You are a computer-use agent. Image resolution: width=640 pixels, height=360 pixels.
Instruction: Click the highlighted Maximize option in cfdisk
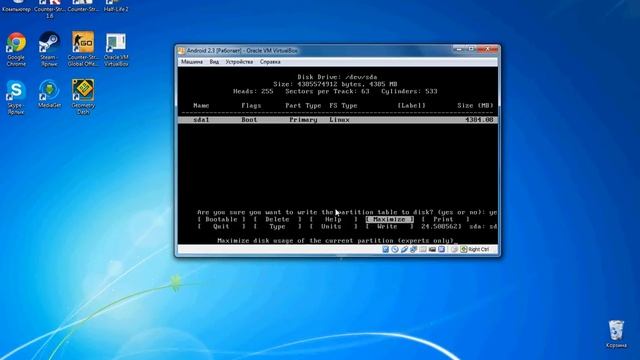tap(389, 219)
